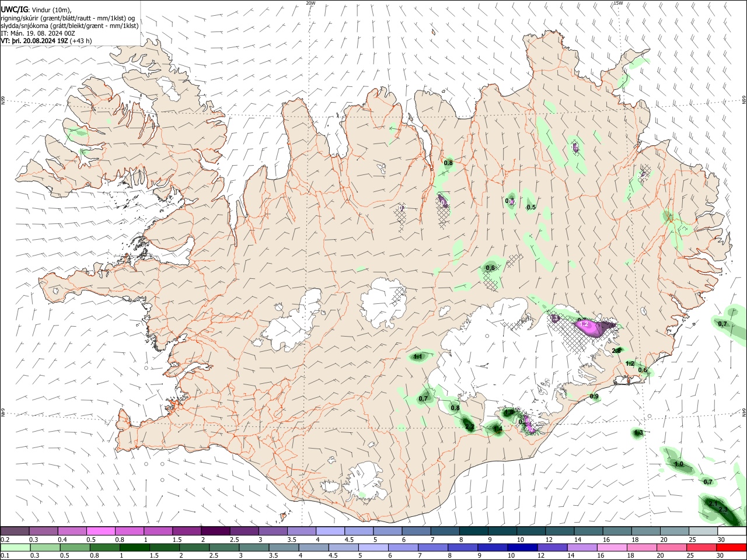The height and width of the screenshot is (560, 747).
Task: Click the 'IT: Mán. 19. 08. 2024 00Z' line
Action: [x=38, y=33]
